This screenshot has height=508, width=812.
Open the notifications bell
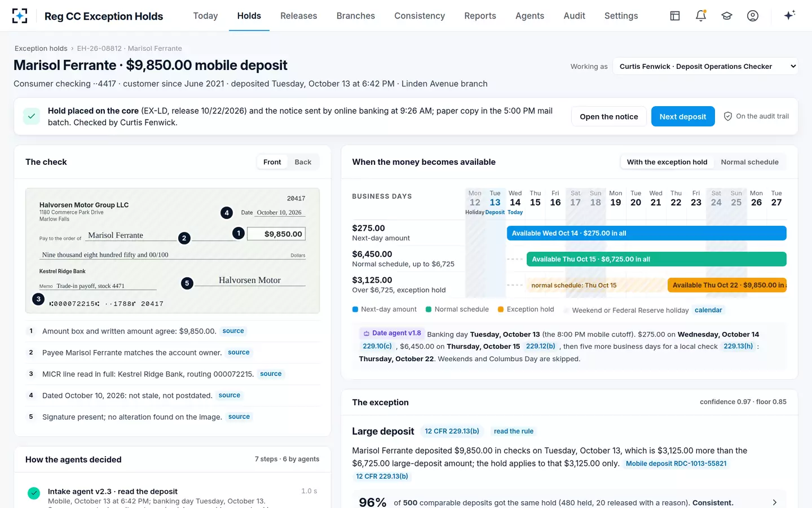(701, 16)
